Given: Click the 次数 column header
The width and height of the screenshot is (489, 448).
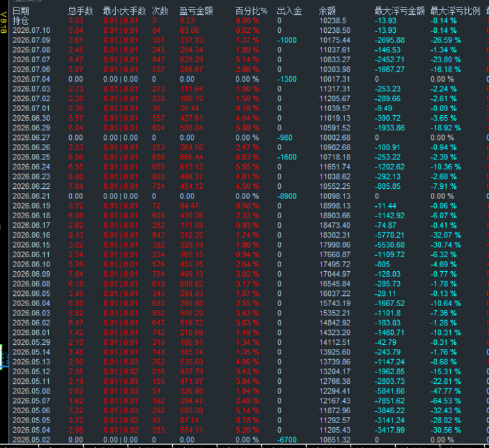Looking at the screenshot, I should tap(159, 11).
